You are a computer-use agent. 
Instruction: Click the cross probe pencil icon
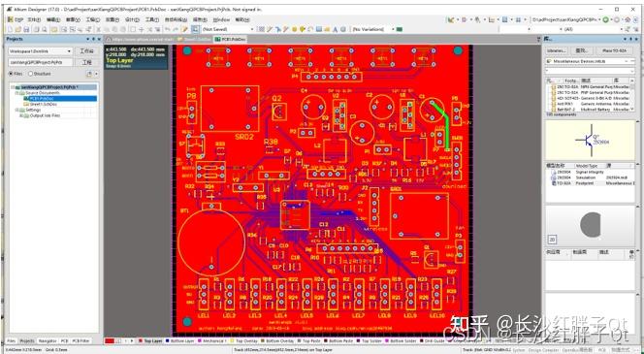pyautogui.click(x=185, y=29)
